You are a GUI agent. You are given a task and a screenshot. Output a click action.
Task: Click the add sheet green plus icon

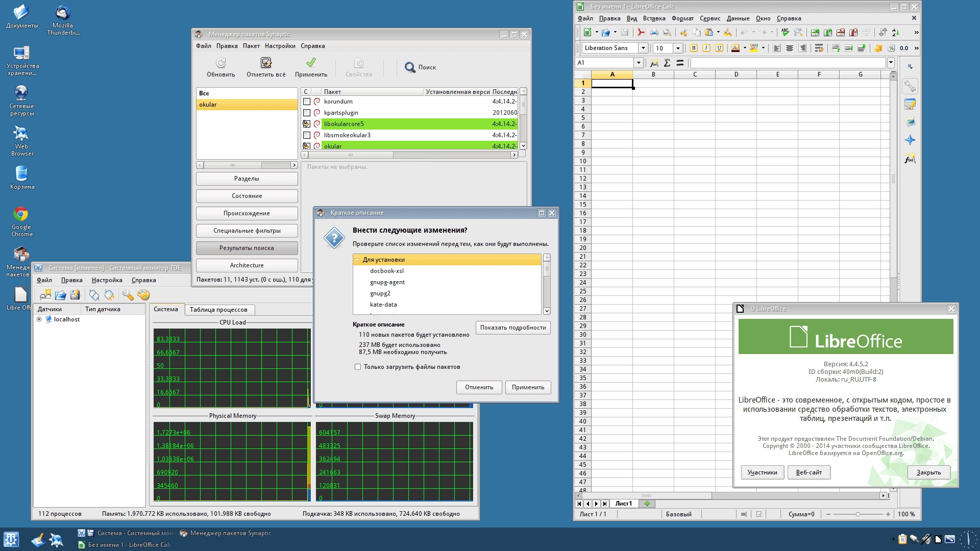pyautogui.click(x=647, y=504)
